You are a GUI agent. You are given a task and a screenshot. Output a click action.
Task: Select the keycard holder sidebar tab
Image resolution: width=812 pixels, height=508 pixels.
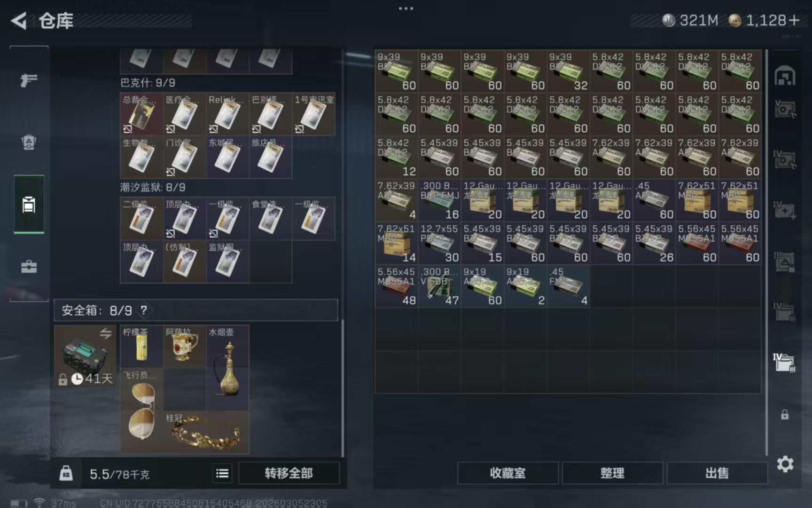(x=29, y=205)
